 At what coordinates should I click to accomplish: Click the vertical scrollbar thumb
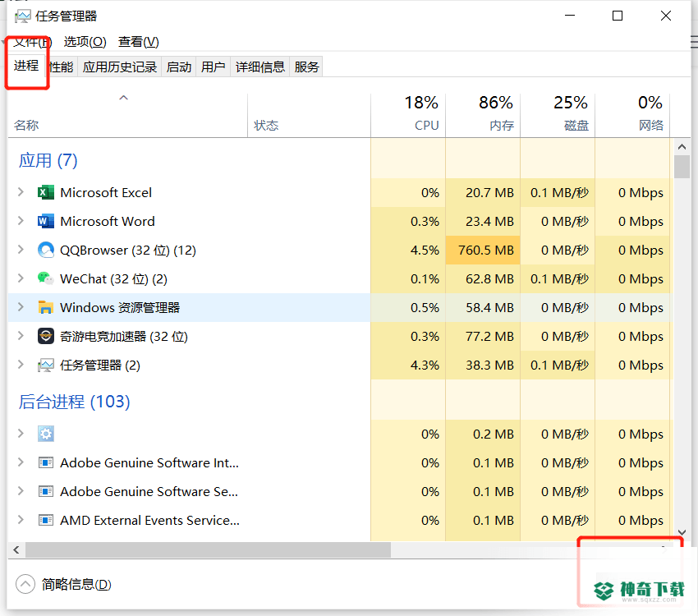click(682, 167)
